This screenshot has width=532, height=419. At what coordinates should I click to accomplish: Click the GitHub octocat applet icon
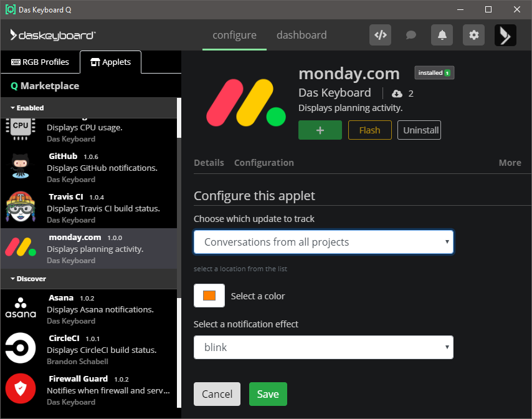[x=21, y=166]
